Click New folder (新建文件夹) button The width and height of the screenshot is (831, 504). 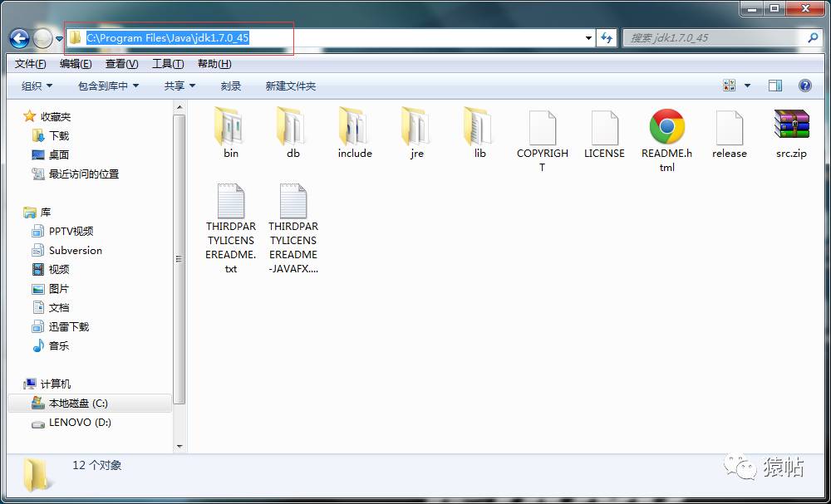coord(290,86)
